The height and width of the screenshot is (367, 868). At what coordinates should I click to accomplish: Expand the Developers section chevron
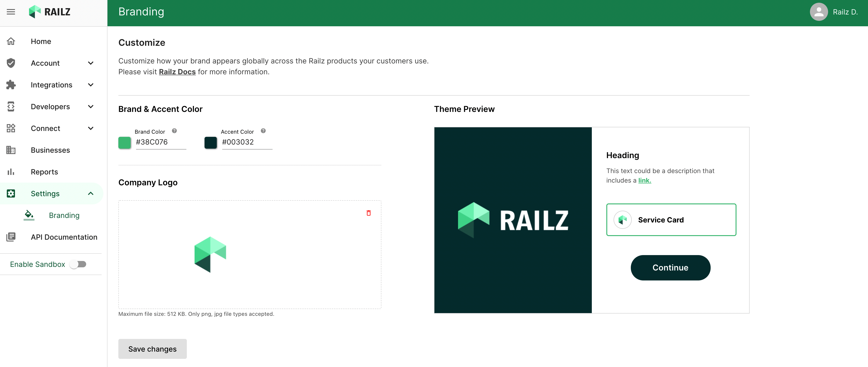[x=90, y=106]
